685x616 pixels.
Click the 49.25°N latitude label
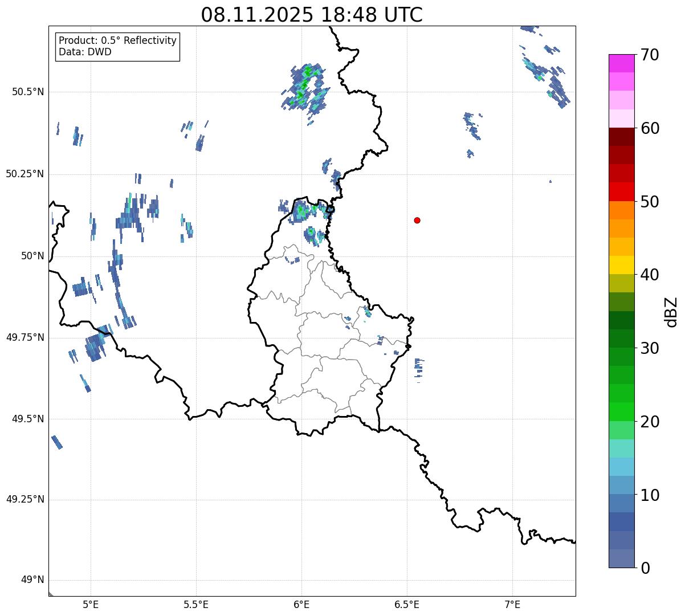(25, 500)
